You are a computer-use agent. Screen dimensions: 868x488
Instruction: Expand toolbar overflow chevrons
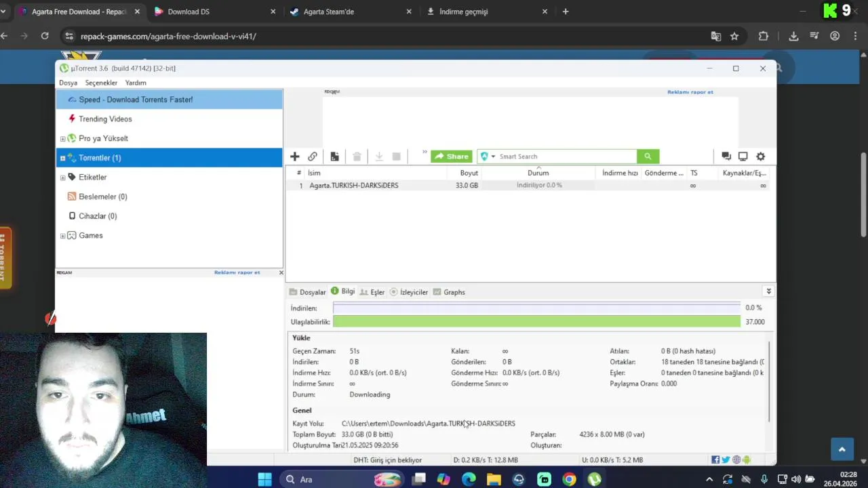425,152
